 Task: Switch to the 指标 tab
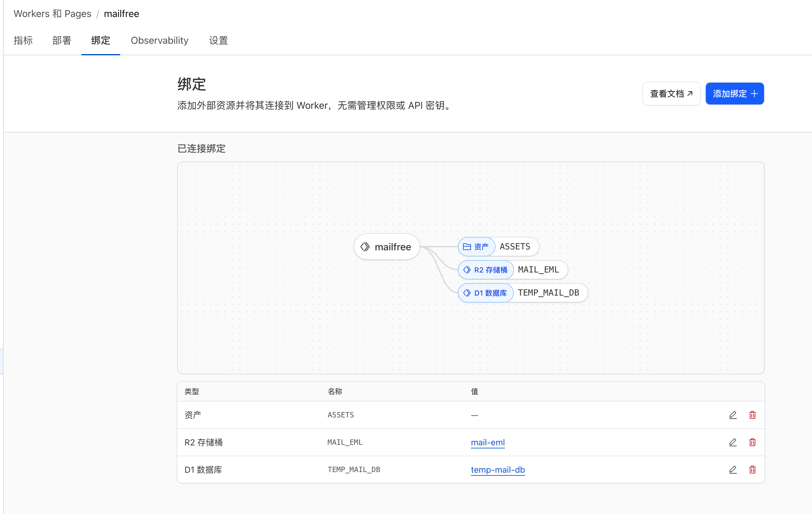click(23, 40)
